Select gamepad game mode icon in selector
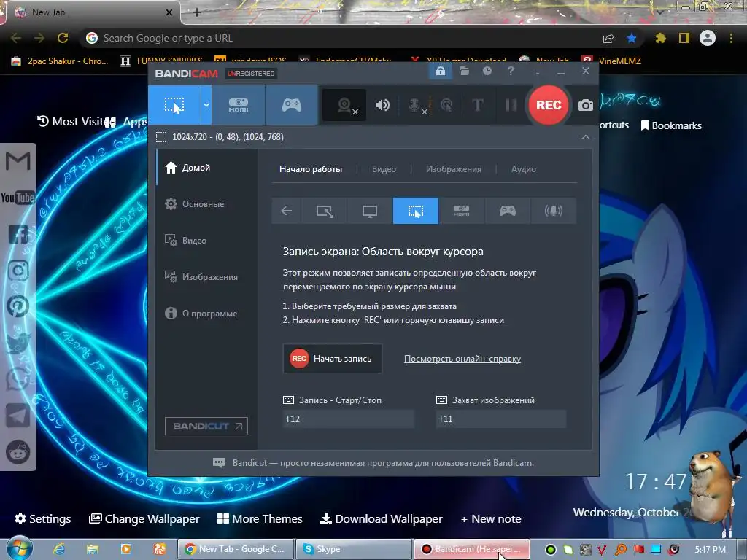 click(508, 211)
